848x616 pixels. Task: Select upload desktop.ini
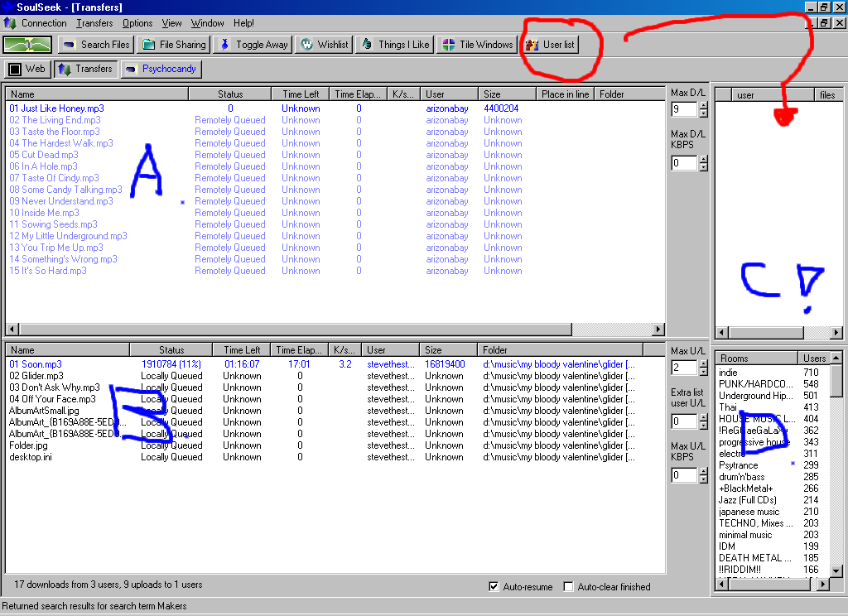tap(31, 457)
